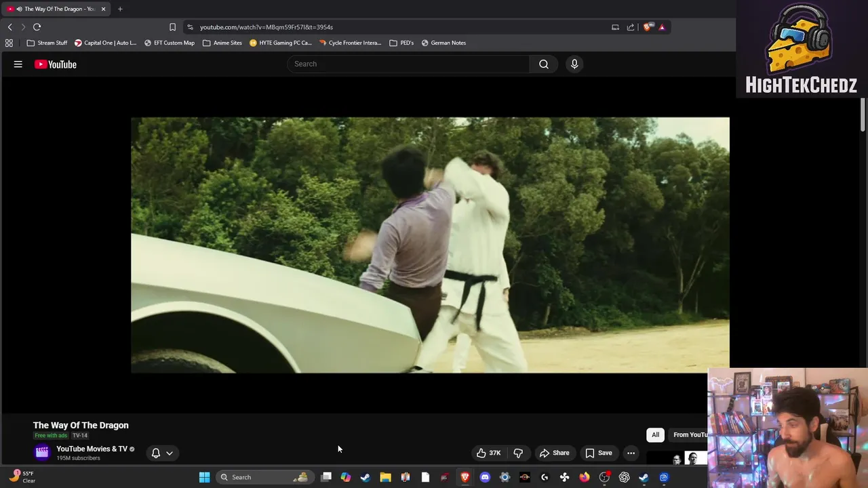Open a new browser tab
The height and width of the screenshot is (488, 868).
(x=120, y=9)
